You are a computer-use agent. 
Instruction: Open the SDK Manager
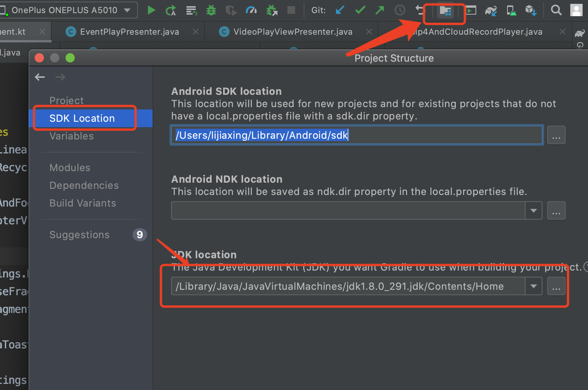pyautogui.click(x=531, y=10)
